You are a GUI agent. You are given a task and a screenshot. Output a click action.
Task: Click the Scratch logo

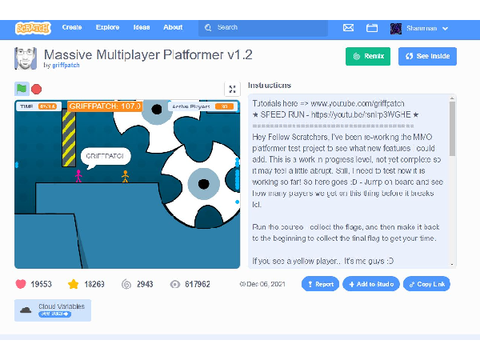click(x=33, y=28)
